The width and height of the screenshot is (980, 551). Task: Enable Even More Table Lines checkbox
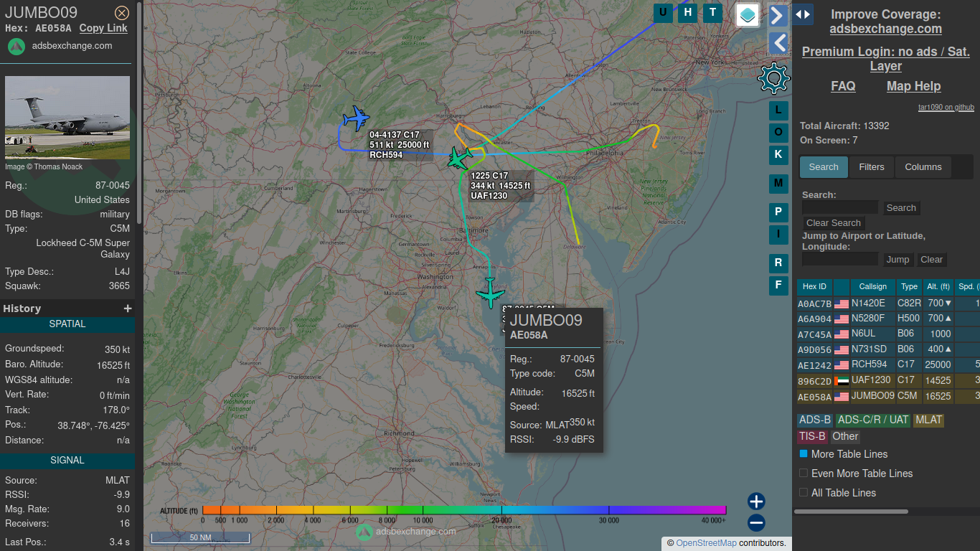804,474
